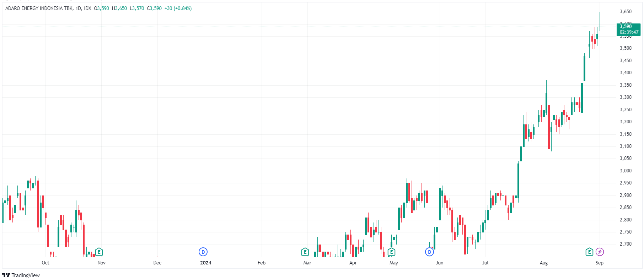The image size is (644, 279).
Task: Click the ADARO ENERGY INDONESIA TBK title
Action: coord(39,8)
